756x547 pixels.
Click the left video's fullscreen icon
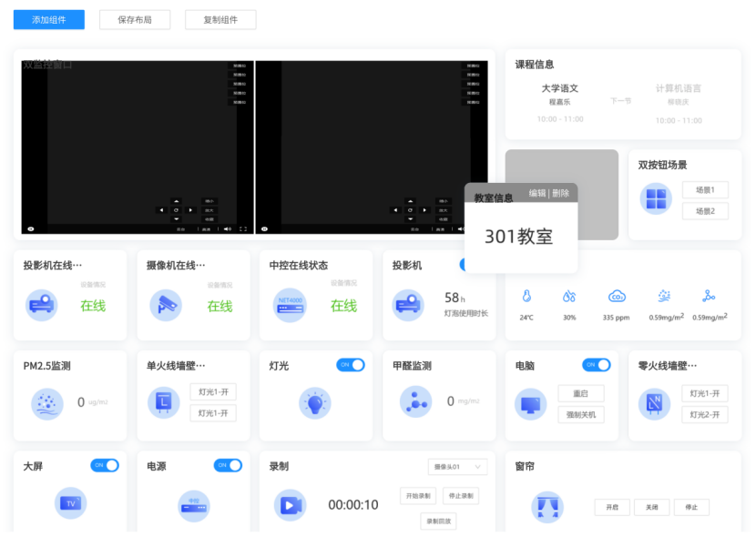click(x=243, y=229)
